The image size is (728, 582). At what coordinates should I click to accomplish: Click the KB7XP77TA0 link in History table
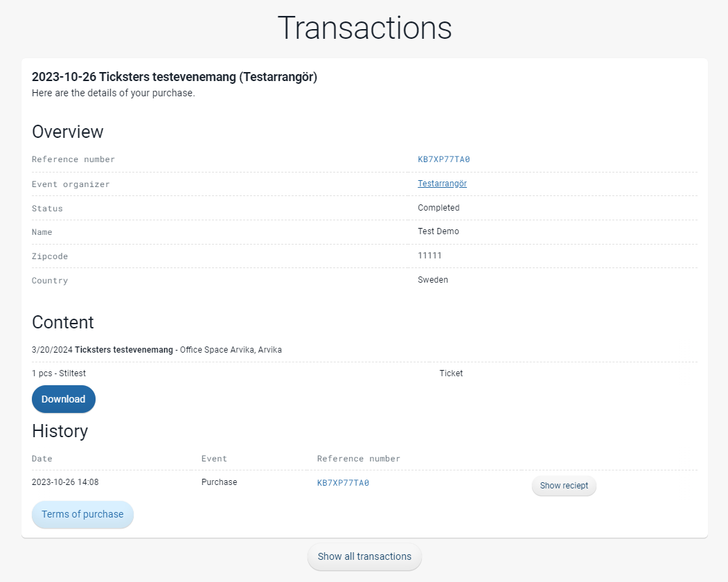pyautogui.click(x=342, y=482)
